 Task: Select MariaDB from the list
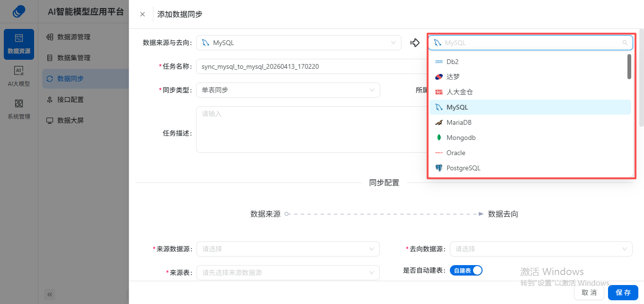point(530,122)
